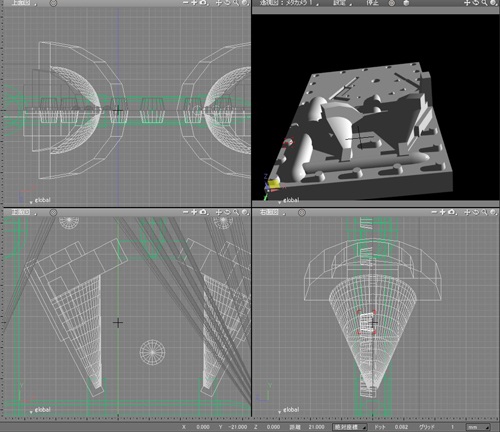Click the plus zoom-in icon in front view
500x432 pixels.
pos(194,212)
